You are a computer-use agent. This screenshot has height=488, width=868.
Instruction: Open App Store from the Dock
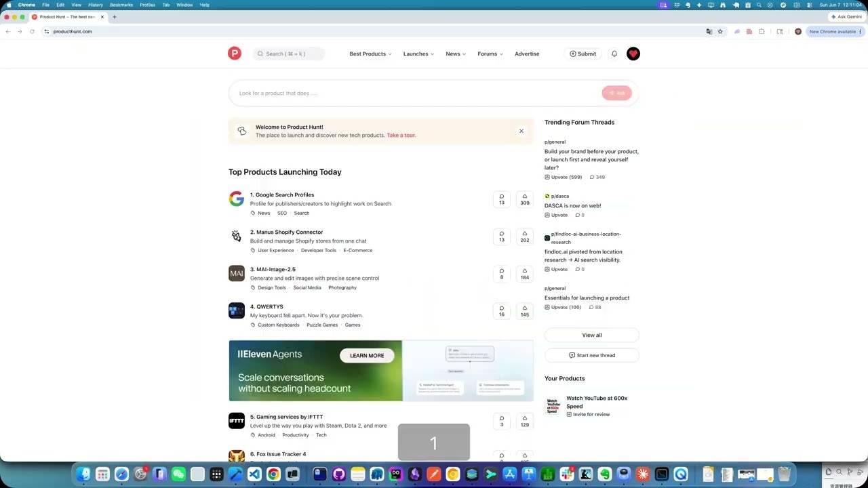pyautogui.click(x=510, y=474)
